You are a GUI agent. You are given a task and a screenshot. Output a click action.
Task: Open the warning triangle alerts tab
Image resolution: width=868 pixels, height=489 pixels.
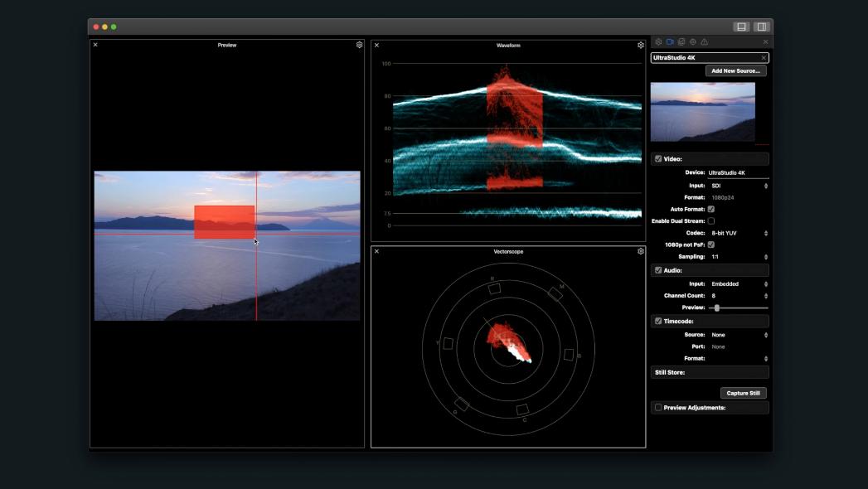point(705,41)
